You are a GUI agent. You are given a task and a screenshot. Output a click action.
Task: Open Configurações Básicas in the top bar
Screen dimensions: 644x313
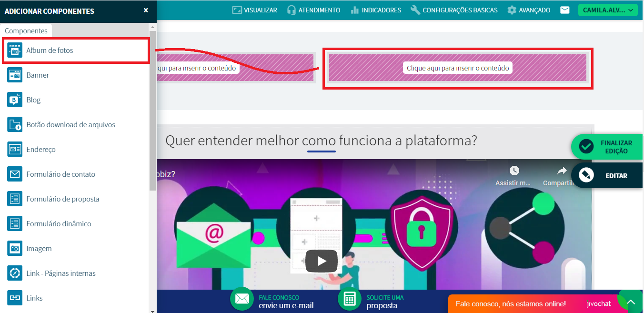454,10
